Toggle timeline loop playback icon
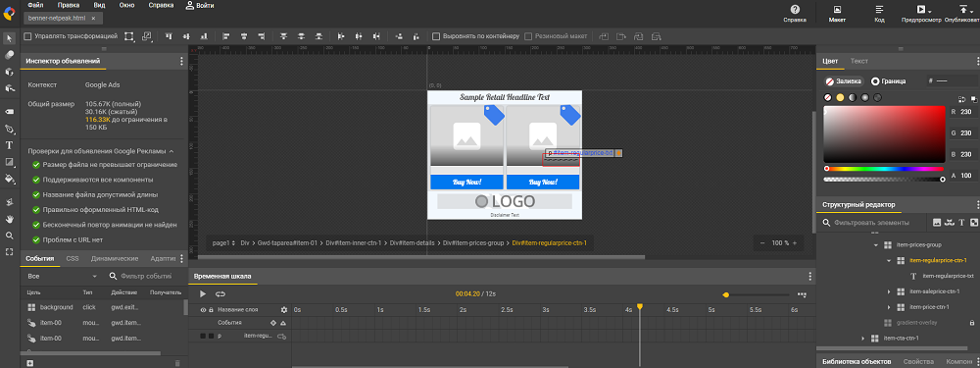This screenshot has width=980, height=368. click(x=220, y=293)
